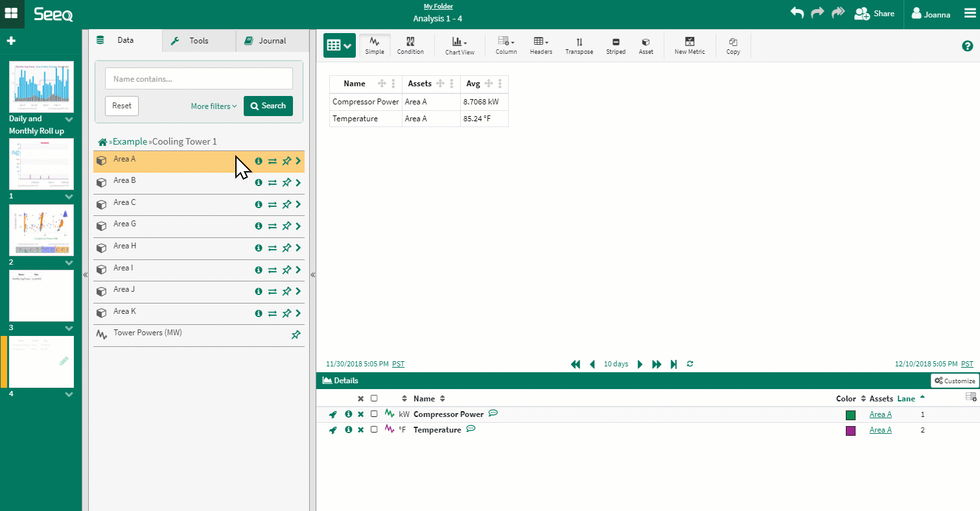Check the Compressor Power row checkbox
This screenshot has height=511, width=980.
click(374, 414)
